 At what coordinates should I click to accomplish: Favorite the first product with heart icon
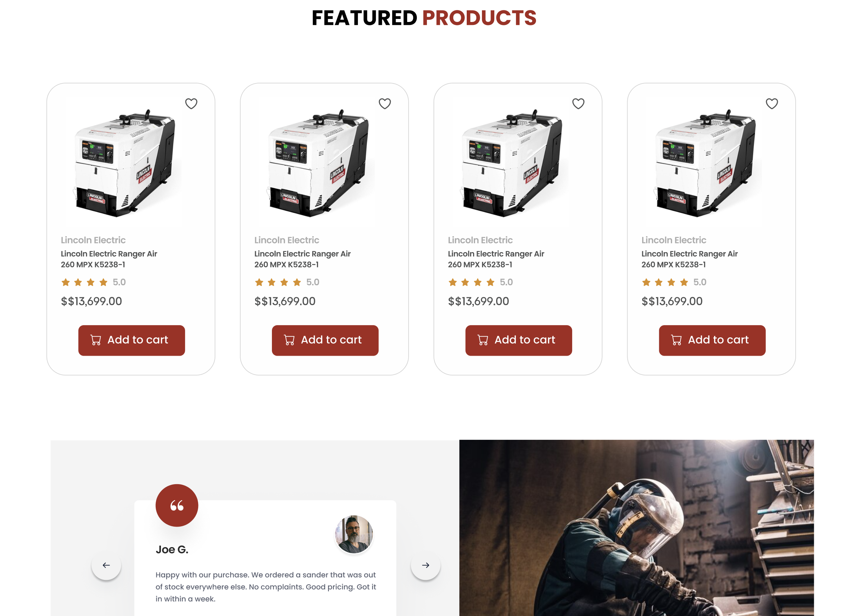pos(191,104)
